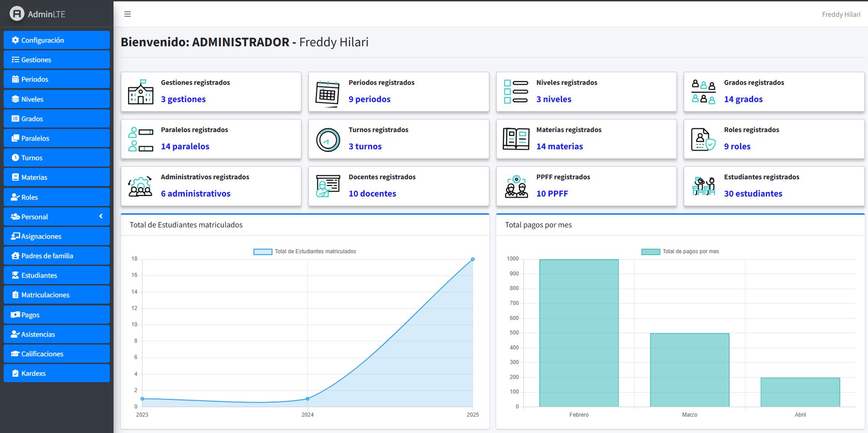The height and width of the screenshot is (433, 868).
Task: Click the AdminLTE logo icon
Action: (17, 14)
